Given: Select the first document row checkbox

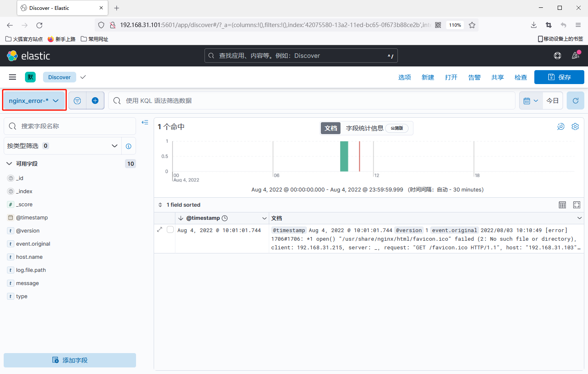Looking at the screenshot, I should click(170, 230).
